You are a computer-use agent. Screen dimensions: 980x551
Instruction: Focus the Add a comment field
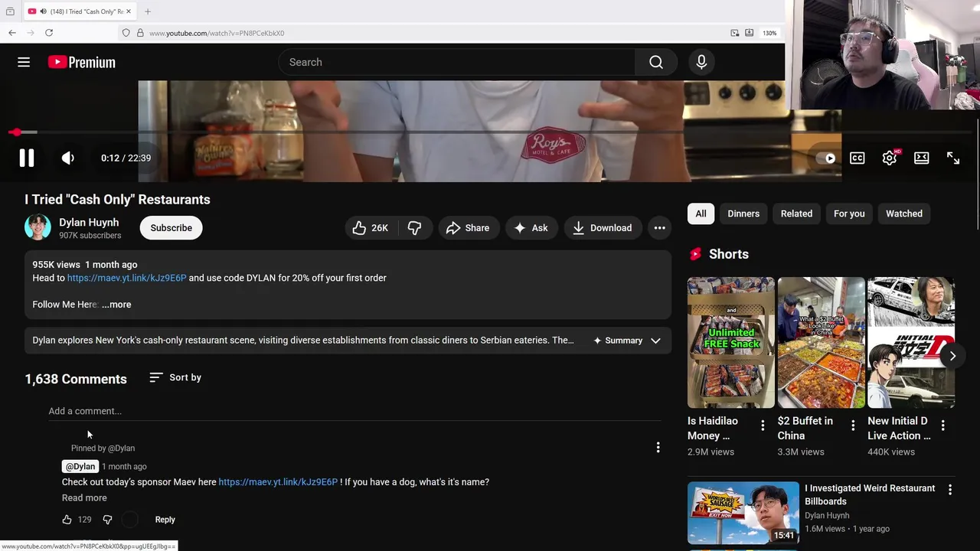tap(354, 411)
